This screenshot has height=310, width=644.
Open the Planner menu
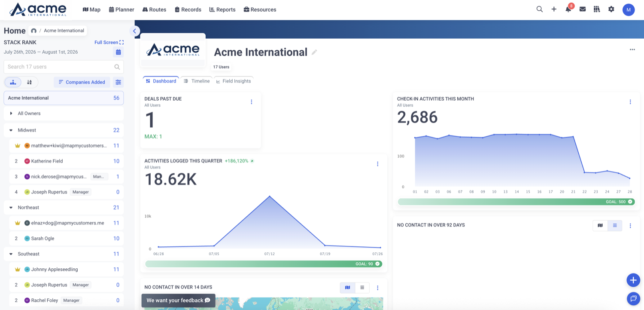point(122,9)
